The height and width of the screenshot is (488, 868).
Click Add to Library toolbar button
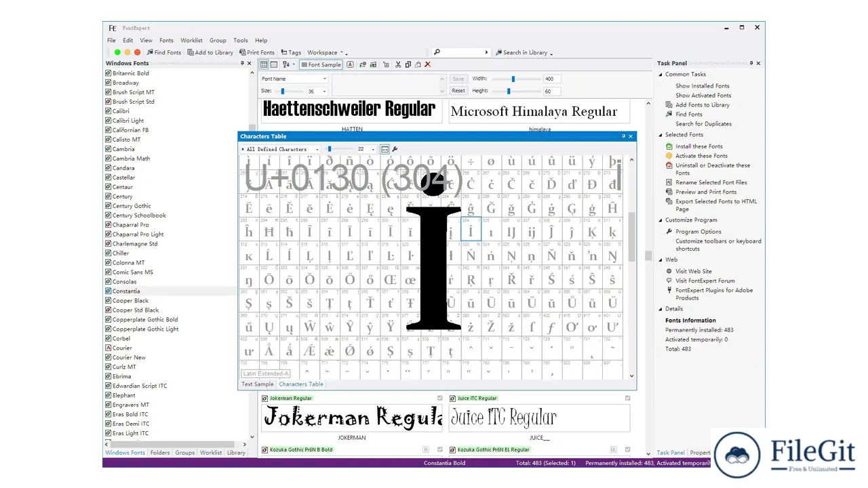[210, 52]
